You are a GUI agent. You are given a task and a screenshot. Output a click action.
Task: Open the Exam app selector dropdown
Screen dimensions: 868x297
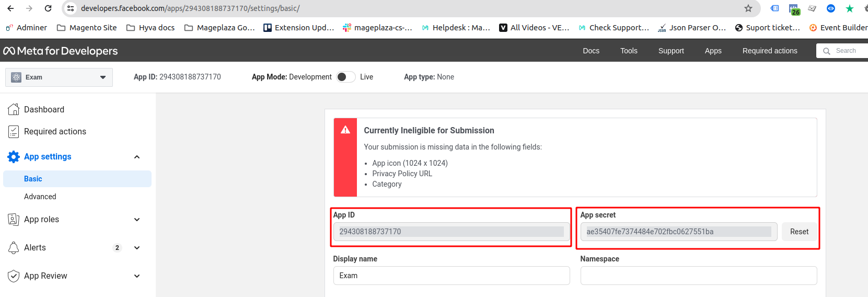pyautogui.click(x=59, y=77)
